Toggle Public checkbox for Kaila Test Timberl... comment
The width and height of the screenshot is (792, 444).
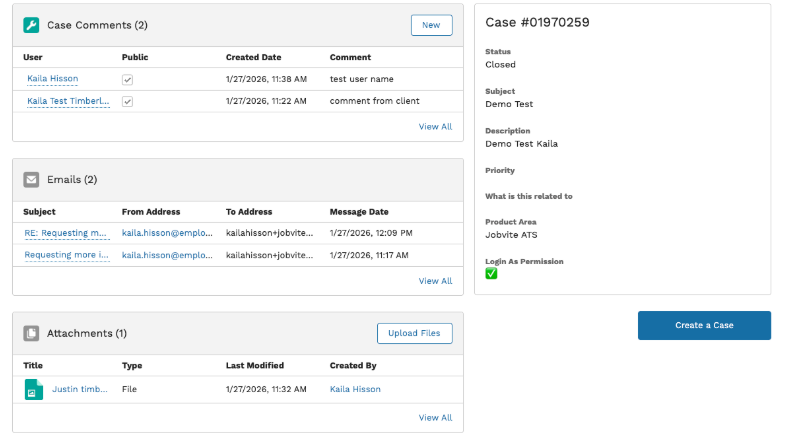(127, 102)
